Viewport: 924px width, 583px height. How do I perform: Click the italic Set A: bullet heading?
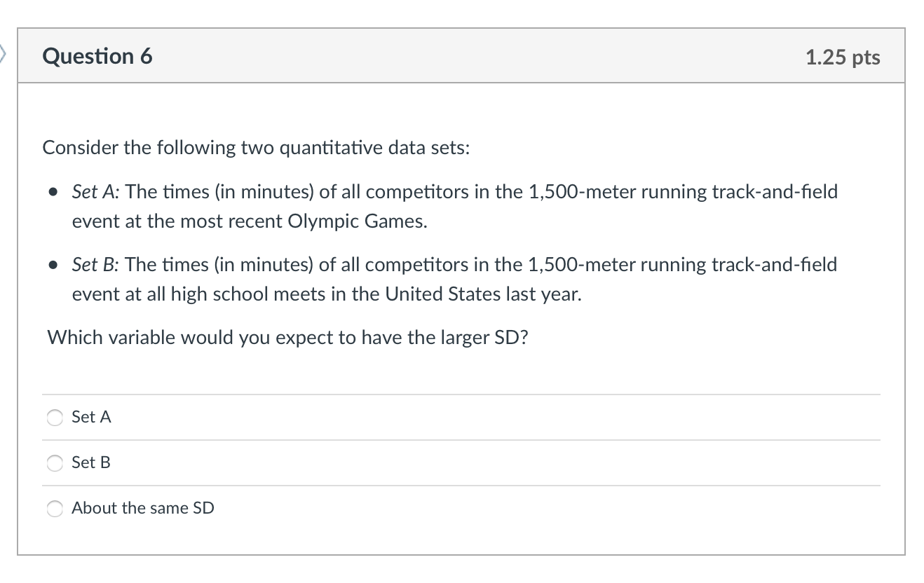pyautogui.click(x=96, y=192)
